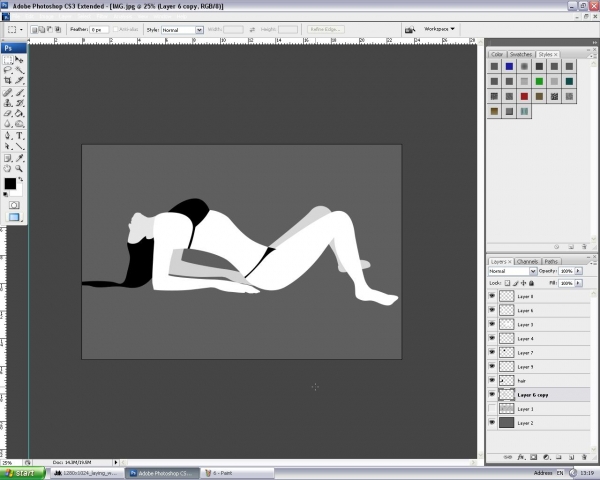Select the Paint Bucket tool

tap(19, 114)
